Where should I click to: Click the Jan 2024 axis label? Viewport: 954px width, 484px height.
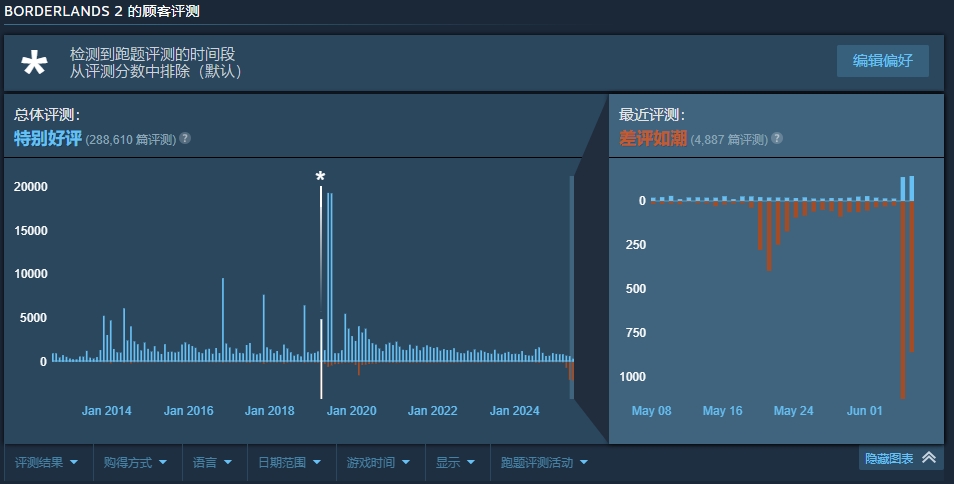[x=515, y=410]
